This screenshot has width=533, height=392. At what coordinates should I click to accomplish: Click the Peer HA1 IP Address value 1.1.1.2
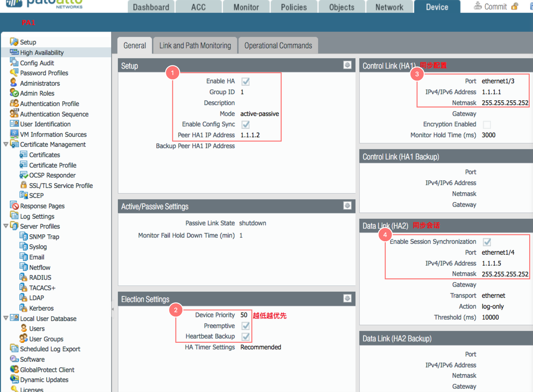point(250,135)
